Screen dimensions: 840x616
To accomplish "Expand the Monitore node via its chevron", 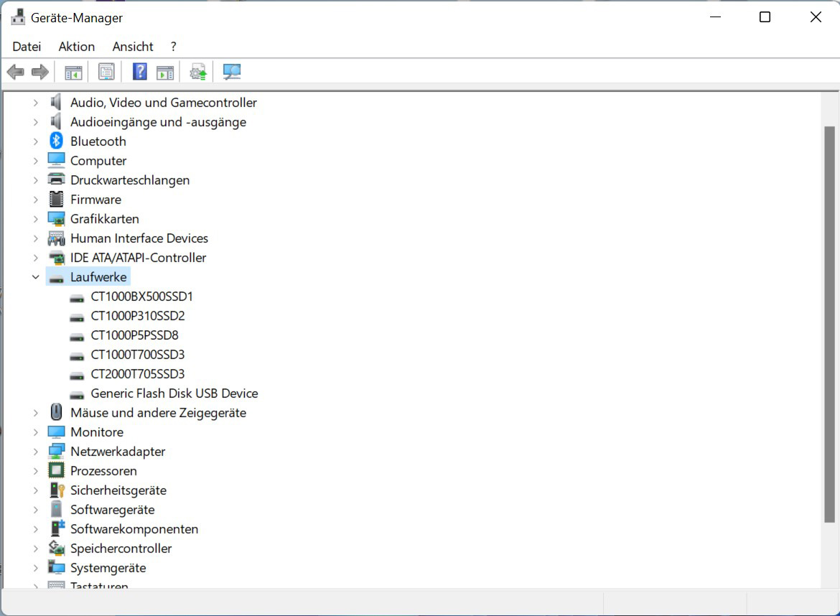I will 35,431.
